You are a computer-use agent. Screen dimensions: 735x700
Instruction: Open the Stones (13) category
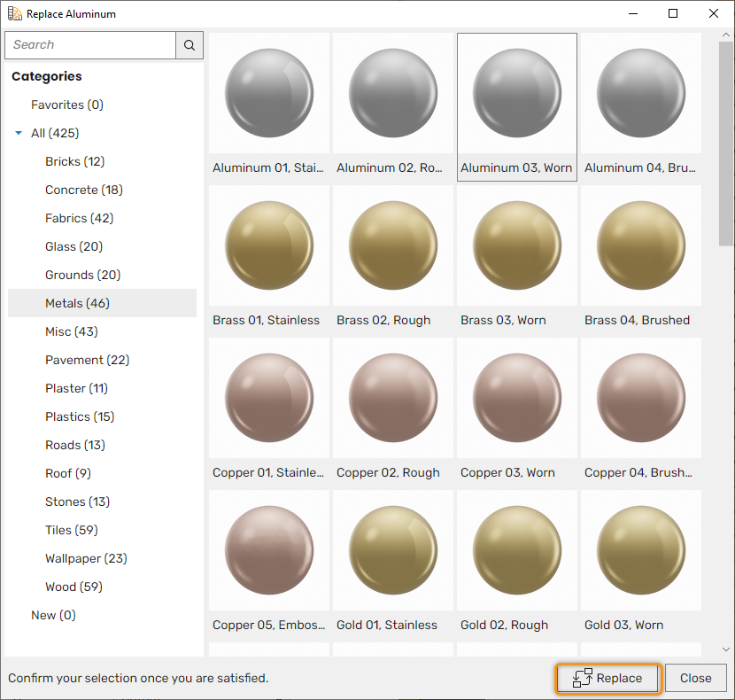pos(77,502)
